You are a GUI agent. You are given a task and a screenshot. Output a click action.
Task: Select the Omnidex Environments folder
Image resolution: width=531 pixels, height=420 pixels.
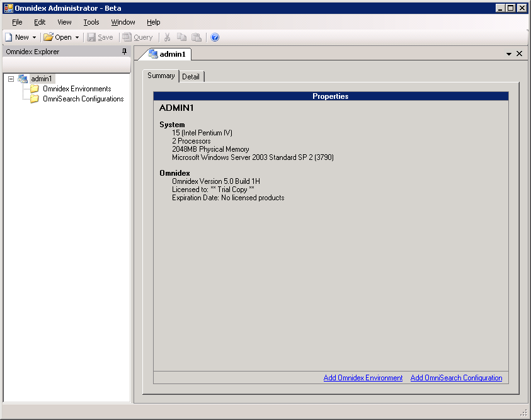(x=76, y=89)
